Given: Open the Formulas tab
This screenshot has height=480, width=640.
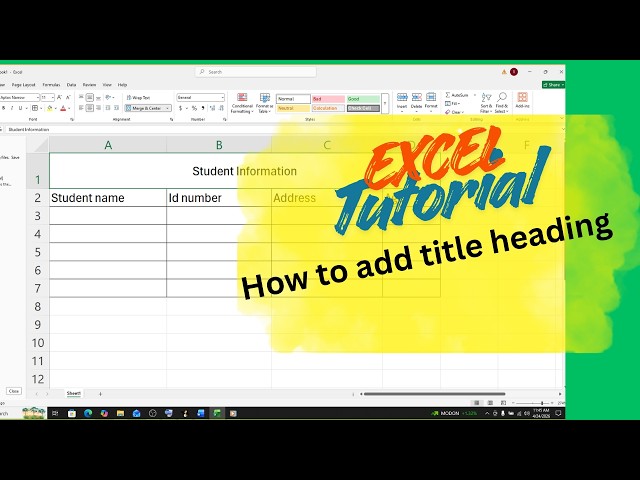Looking at the screenshot, I should click(51, 85).
